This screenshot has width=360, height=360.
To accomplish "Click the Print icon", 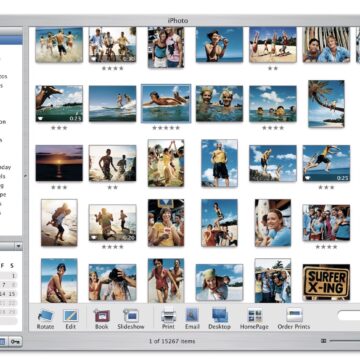I will coord(168,315).
